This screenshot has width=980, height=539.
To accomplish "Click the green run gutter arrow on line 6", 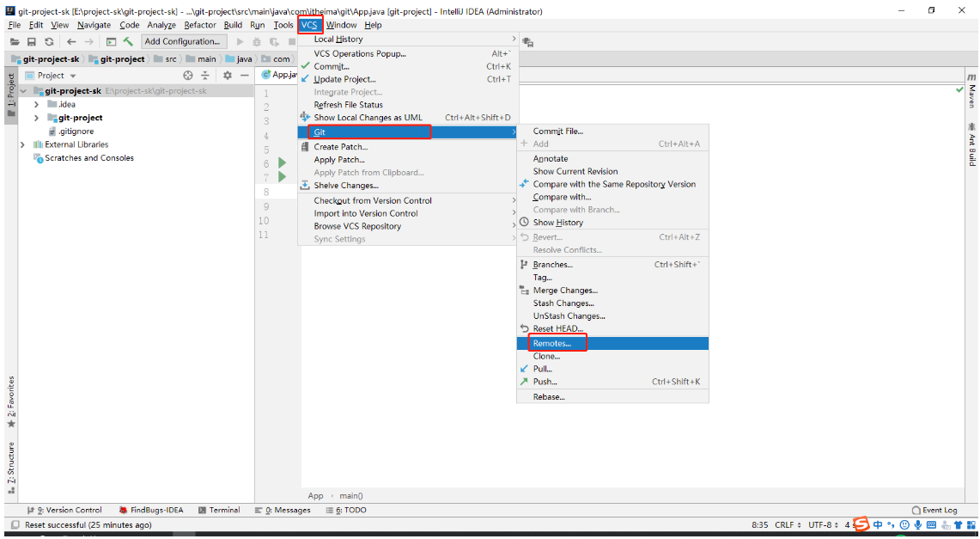I will tap(282, 163).
